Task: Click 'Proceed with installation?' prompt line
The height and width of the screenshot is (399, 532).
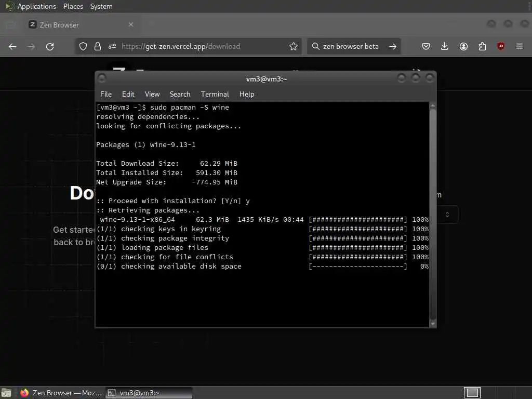Action: 173,201
